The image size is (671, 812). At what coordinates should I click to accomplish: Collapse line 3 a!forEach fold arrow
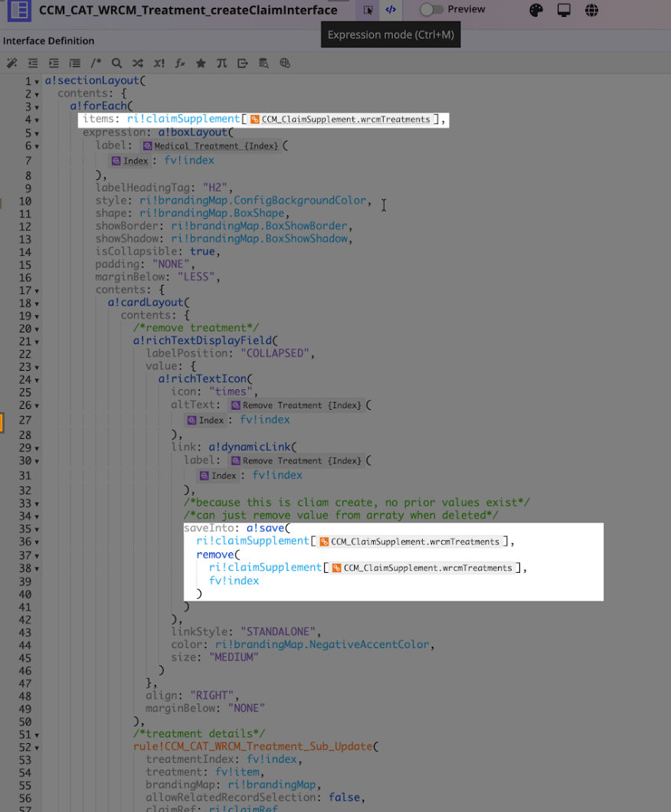(x=37, y=107)
